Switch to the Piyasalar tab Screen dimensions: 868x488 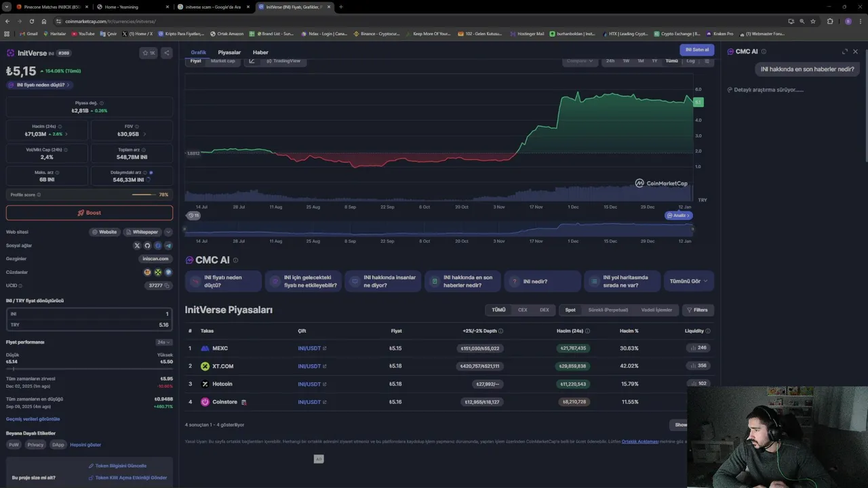pos(229,52)
